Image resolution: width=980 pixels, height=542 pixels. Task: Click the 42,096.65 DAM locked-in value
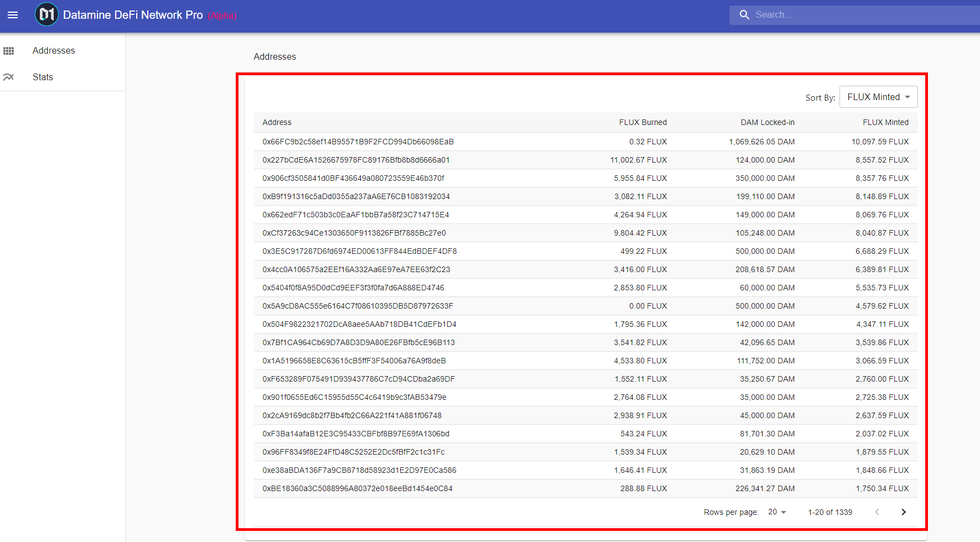pos(767,342)
